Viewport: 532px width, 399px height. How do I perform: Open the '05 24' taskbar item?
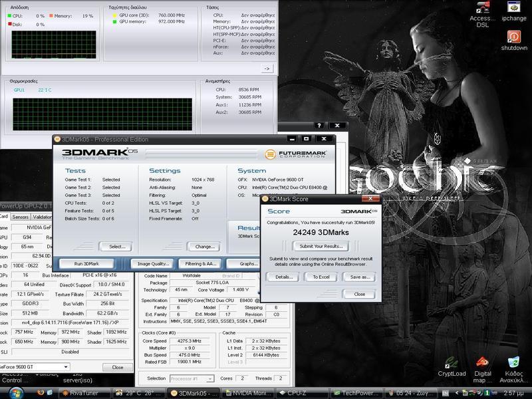412,393
